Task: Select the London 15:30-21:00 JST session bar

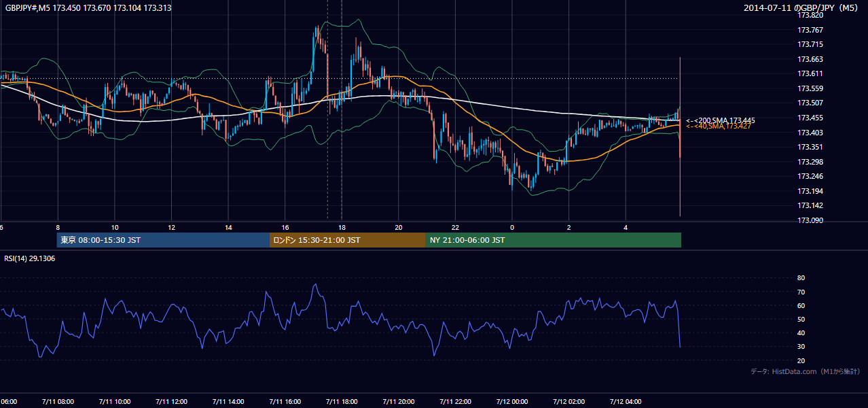Action: 348,240
